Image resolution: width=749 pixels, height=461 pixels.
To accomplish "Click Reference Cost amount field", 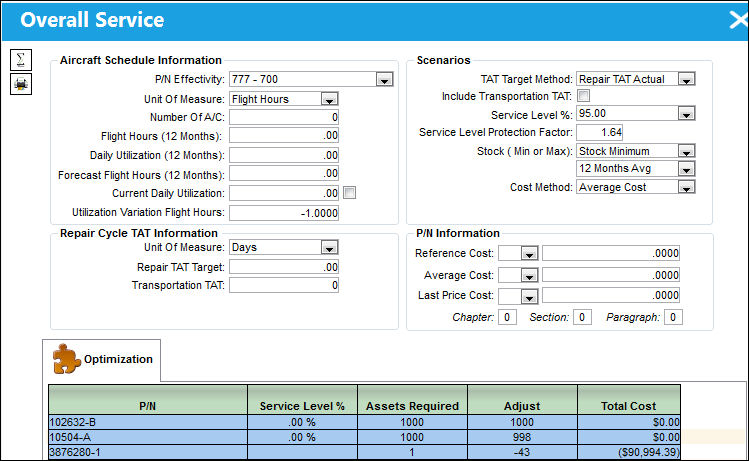I will 611,253.
